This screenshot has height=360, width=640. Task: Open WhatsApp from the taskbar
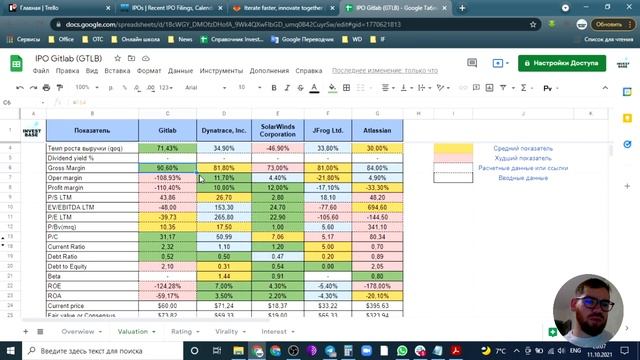tap(402, 351)
